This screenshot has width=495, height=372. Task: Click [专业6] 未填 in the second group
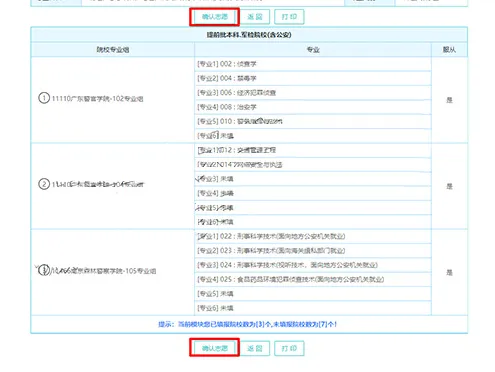tap(313, 222)
